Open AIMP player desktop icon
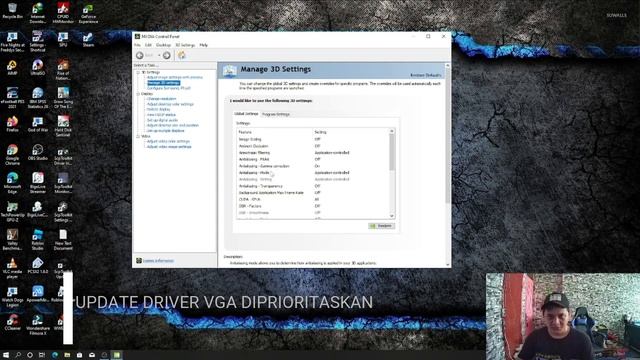 click(x=12, y=68)
